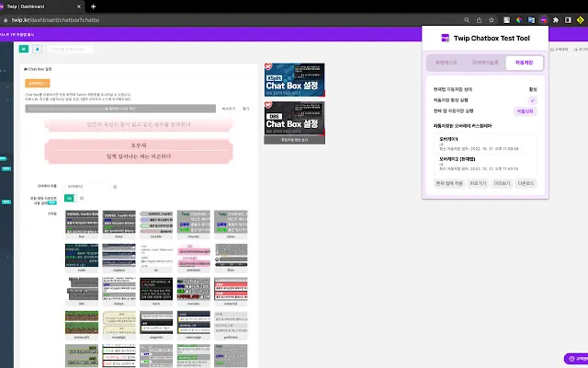
Task: Open the XSplit Chat Box 설정 video thumbnail
Action: (x=294, y=80)
